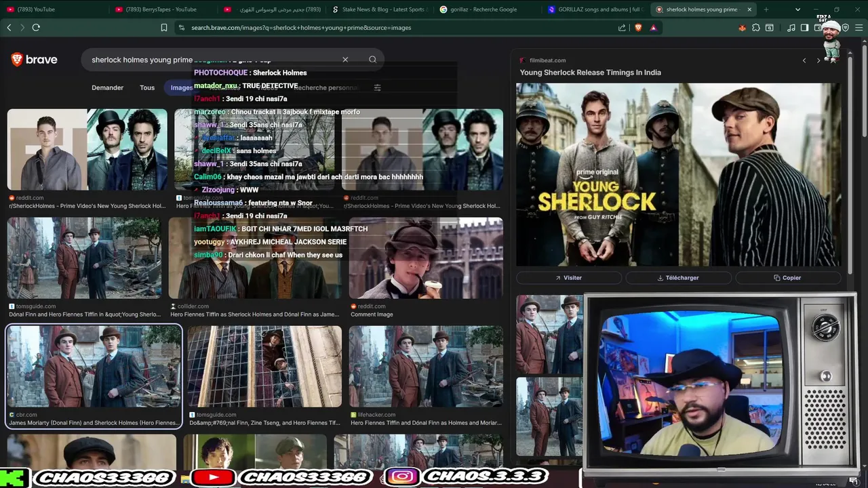Open cbr.com James Moriarty thumbnail
The height and width of the screenshot is (488, 868).
tap(94, 367)
